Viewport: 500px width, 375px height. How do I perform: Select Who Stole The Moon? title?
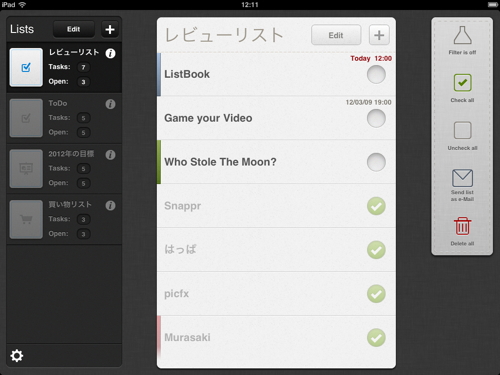click(220, 162)
